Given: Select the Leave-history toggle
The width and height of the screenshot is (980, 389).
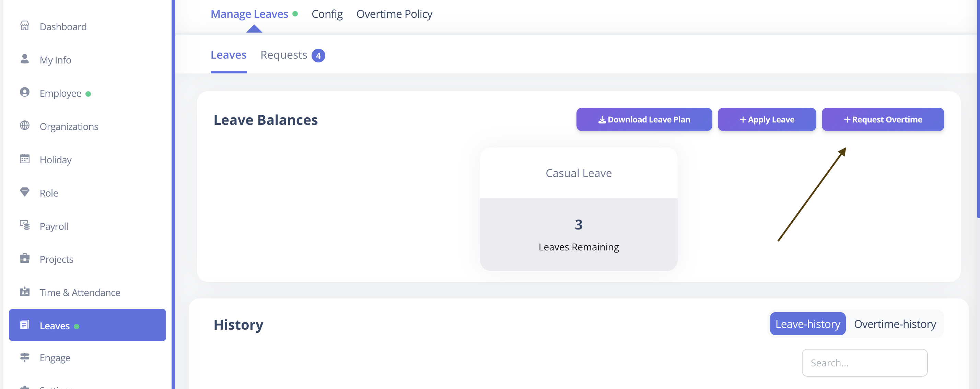Looking at the screenshot, I should tap(808, 324).
